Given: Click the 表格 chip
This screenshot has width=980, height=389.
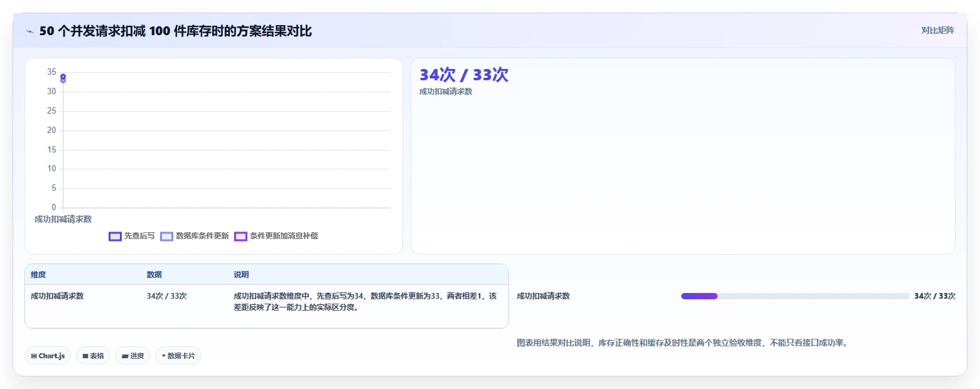Looking at the screenshot, I should (93, 356).
